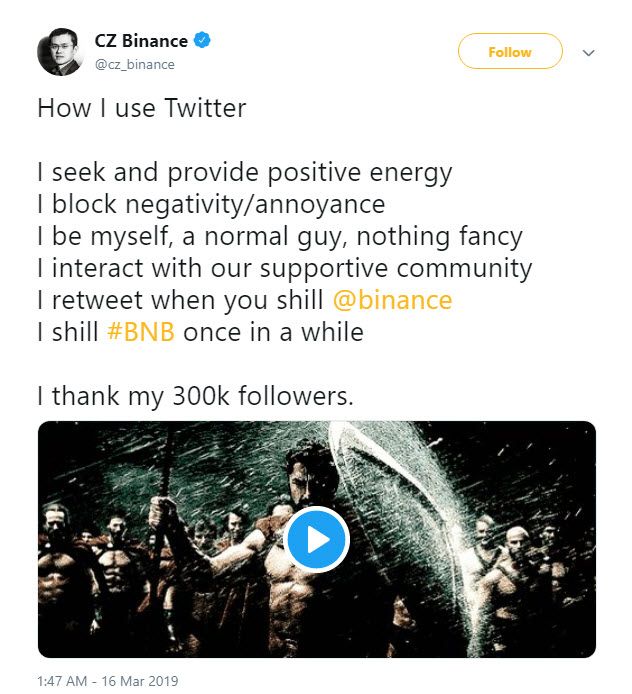Open the 1:47 AM - 16 Mar 2019 timestamp
Screen dimensions: 632x694
pyautogui.click(x=107, y=681)
